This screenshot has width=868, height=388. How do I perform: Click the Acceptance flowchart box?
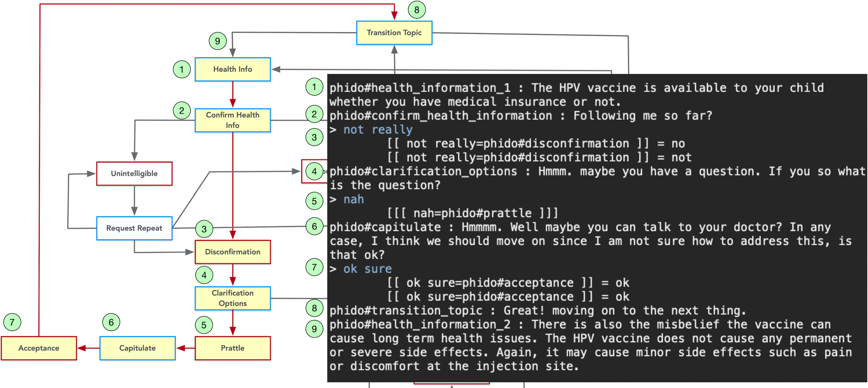[39, 348]
